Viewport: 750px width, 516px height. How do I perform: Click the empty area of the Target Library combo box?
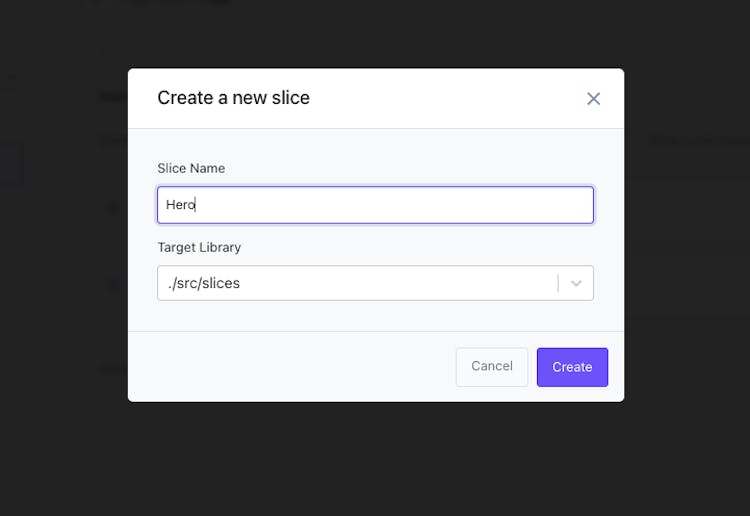tap(397, 283)
